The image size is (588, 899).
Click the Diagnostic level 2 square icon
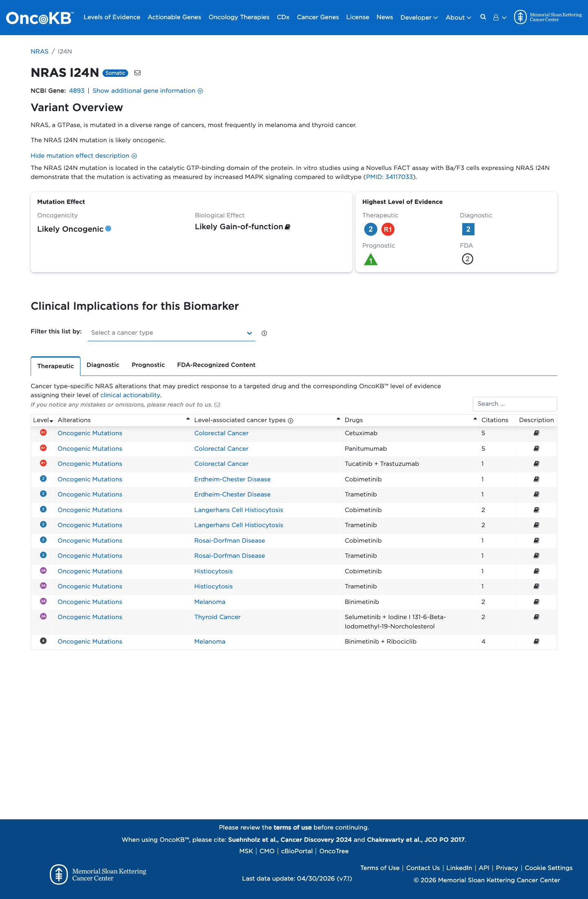click(468, 229)
